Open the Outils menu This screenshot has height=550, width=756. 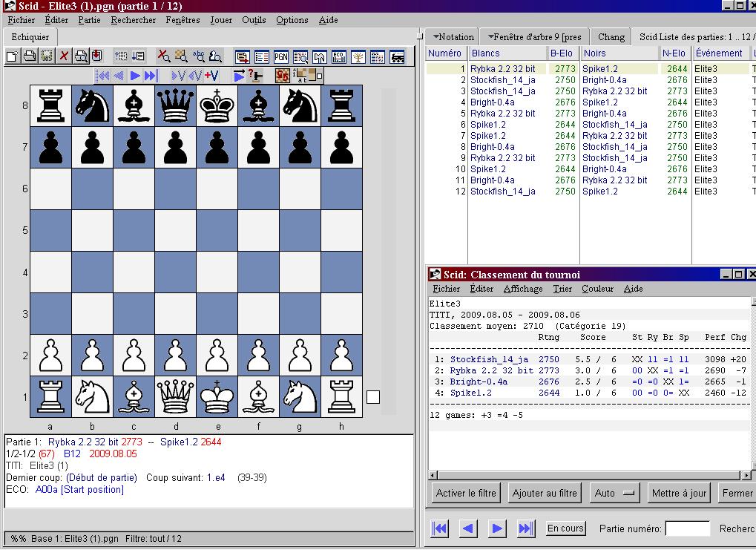click(x=254, y=20)
